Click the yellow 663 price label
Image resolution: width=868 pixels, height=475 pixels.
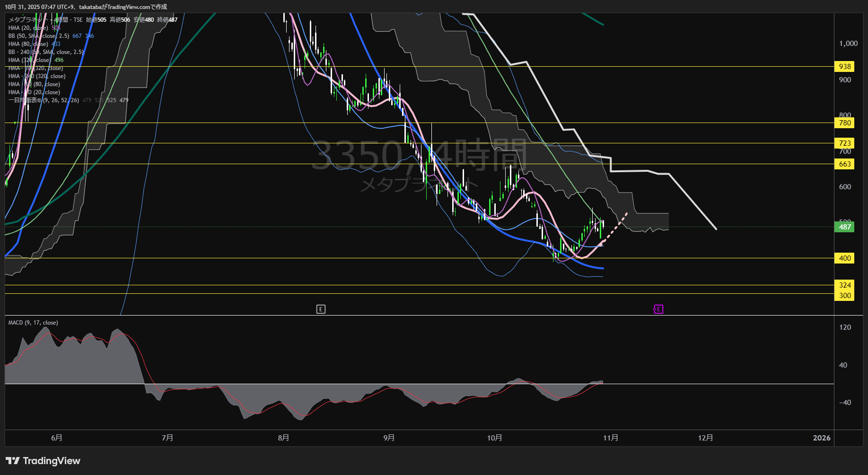845,164
